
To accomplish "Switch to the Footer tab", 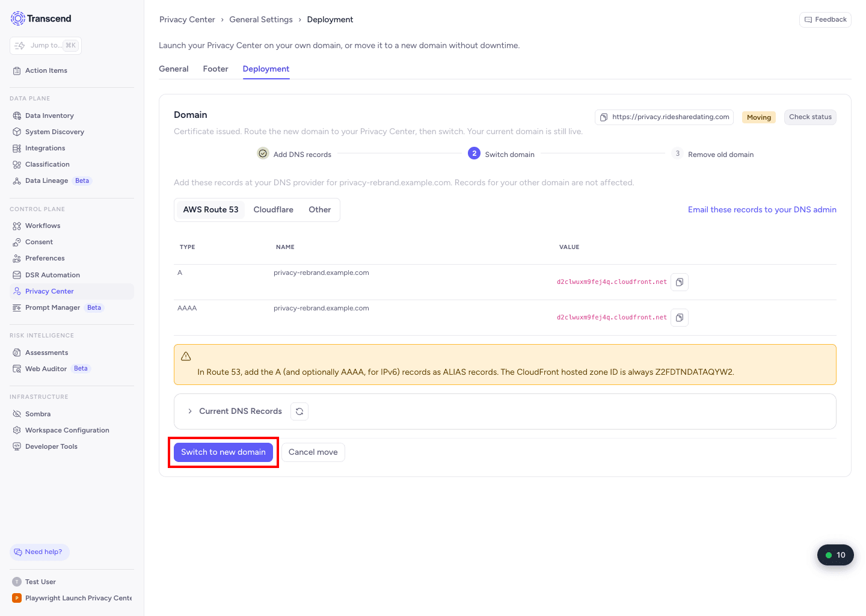I will point(215,69).
